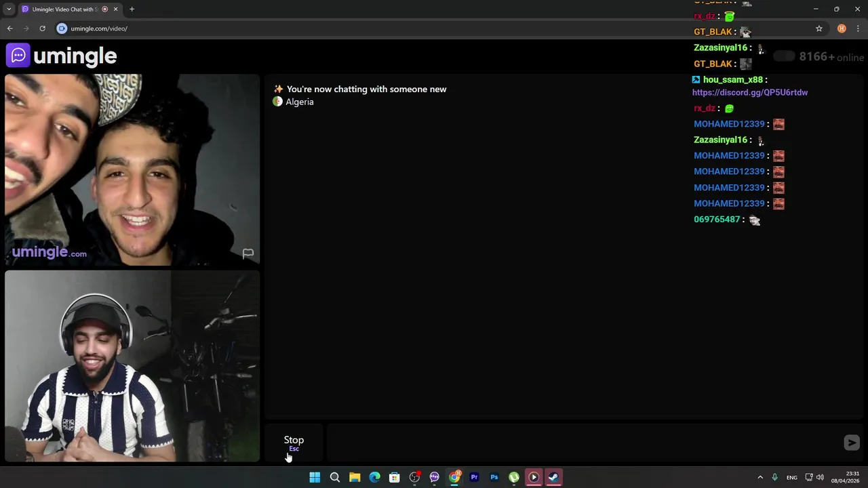Image resolution: width=868 pixels, height=488 pixels.
Task: Go back to previous page
Action: point(9,28)
